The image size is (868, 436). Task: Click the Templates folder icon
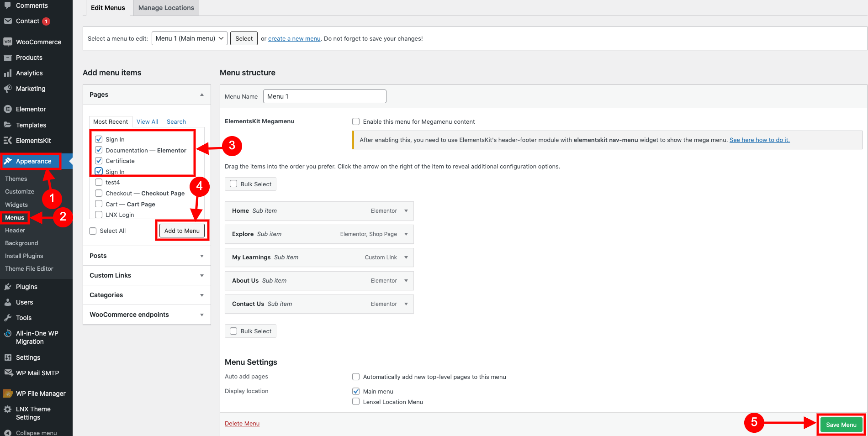click(8, 125)
